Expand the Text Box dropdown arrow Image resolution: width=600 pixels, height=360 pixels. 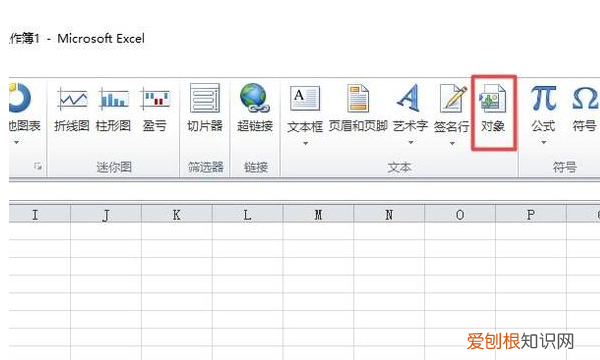pyautogui.click(x=305, y=143)
